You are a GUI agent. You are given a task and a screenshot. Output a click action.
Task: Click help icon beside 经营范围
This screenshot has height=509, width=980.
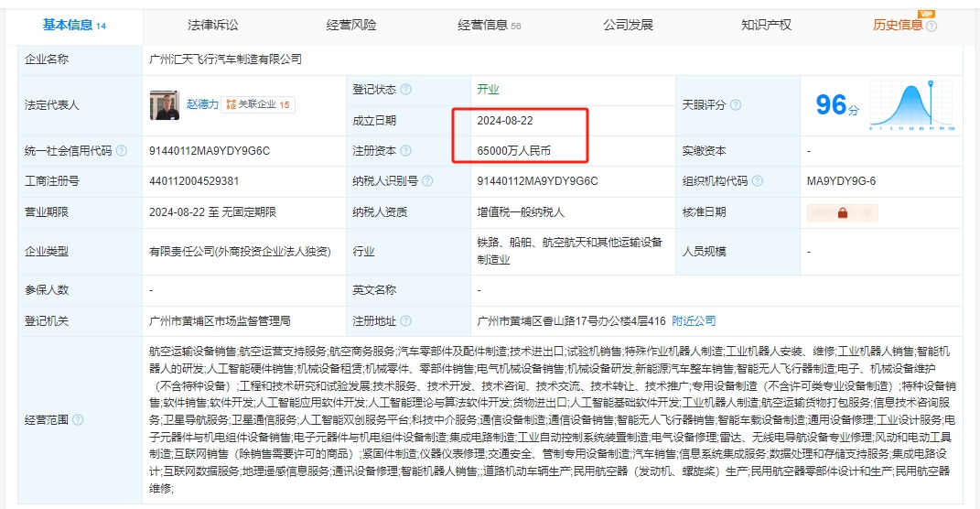[78, 420]
